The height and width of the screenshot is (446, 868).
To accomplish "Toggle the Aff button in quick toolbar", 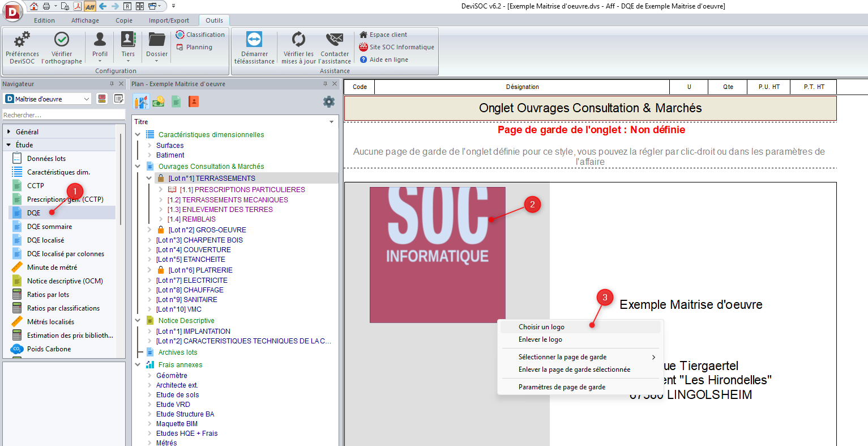I will 89,6.
